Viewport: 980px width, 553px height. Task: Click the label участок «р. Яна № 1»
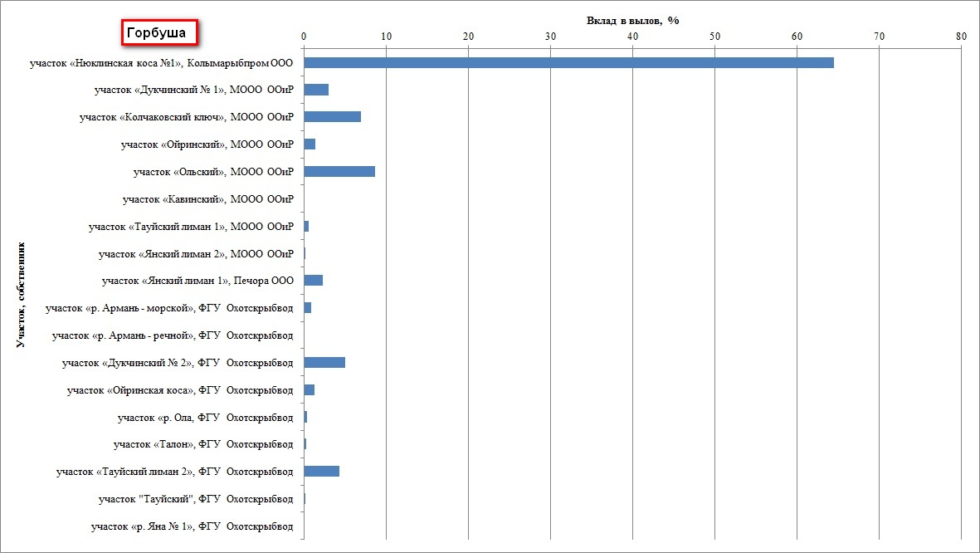(x=192, y=526)
